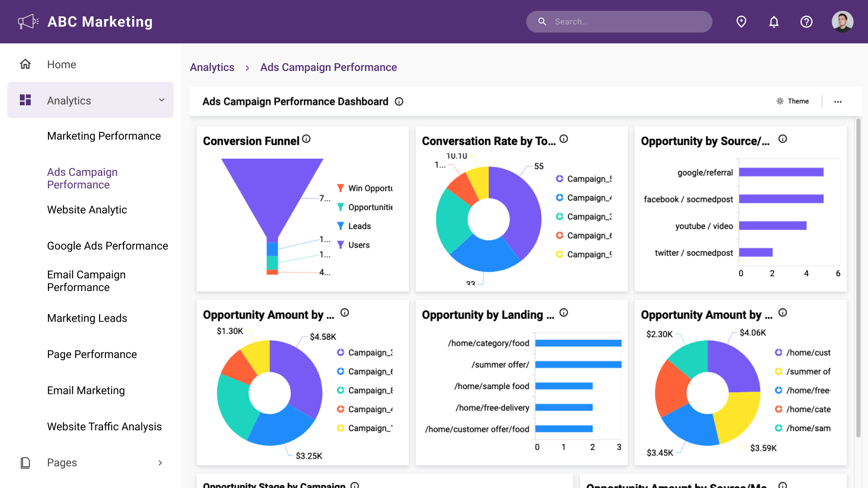
Task: Open the help question mark icon
Action: click(x=807, y=21)
